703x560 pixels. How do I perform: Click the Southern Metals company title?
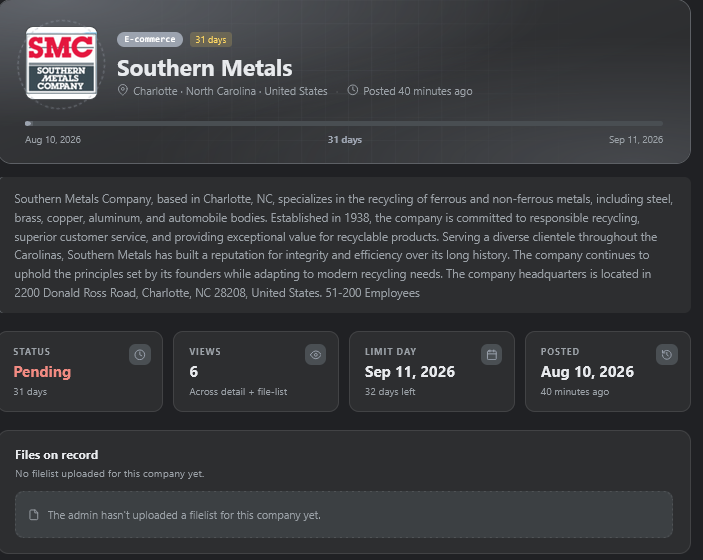204,68
